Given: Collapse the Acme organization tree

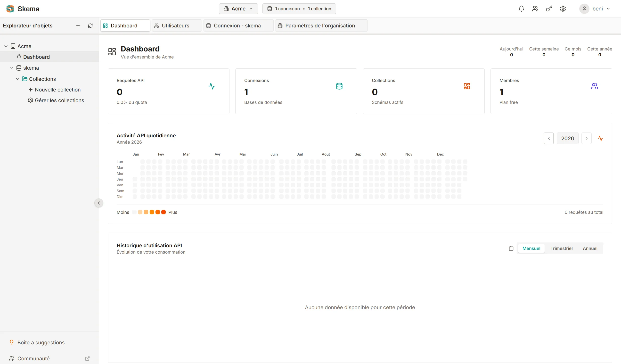Looking at the screenshot, I should pyautogui.click(x=5, y=46).
